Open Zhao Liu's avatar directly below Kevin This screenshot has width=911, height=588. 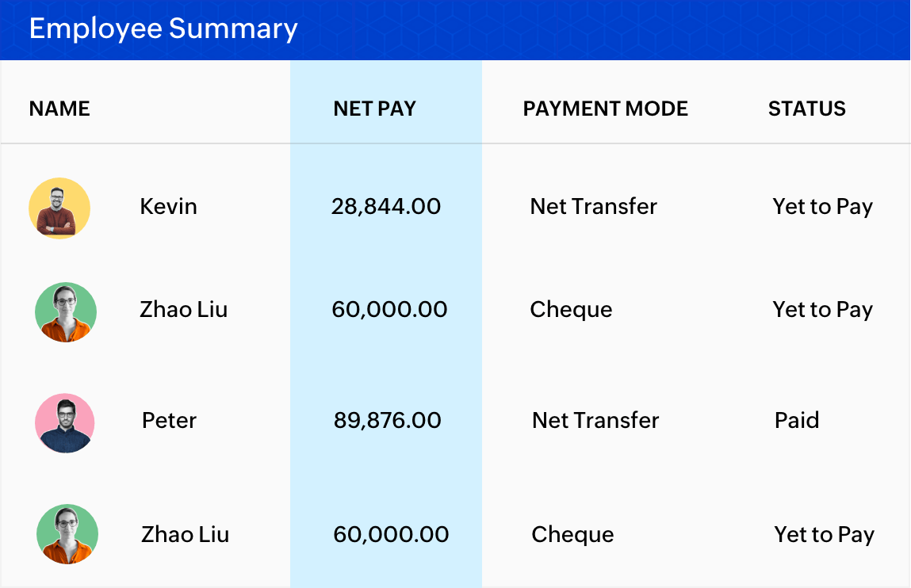tap(66, 311)
